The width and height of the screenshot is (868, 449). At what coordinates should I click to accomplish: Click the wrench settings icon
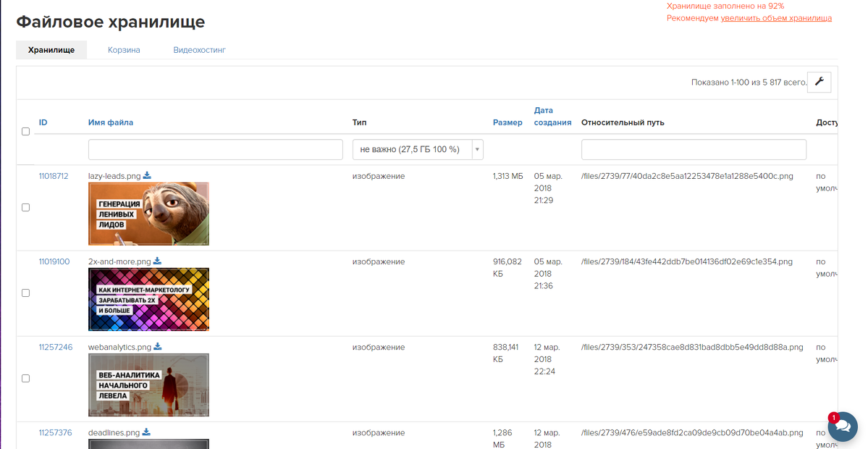[x=819, y=82]
